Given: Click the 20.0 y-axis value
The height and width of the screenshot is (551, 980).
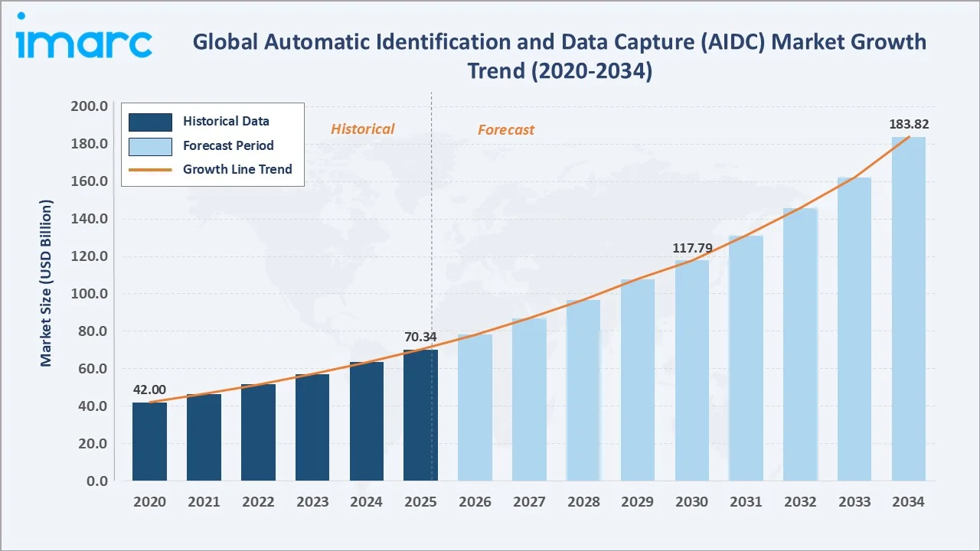Looking at the screenshot, I should (92, 444).
